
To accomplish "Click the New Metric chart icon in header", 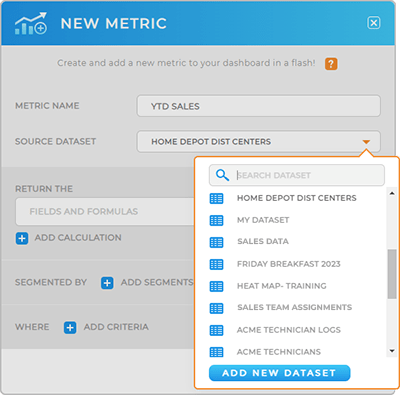I will pyautogui.click(x=31, y=23).
